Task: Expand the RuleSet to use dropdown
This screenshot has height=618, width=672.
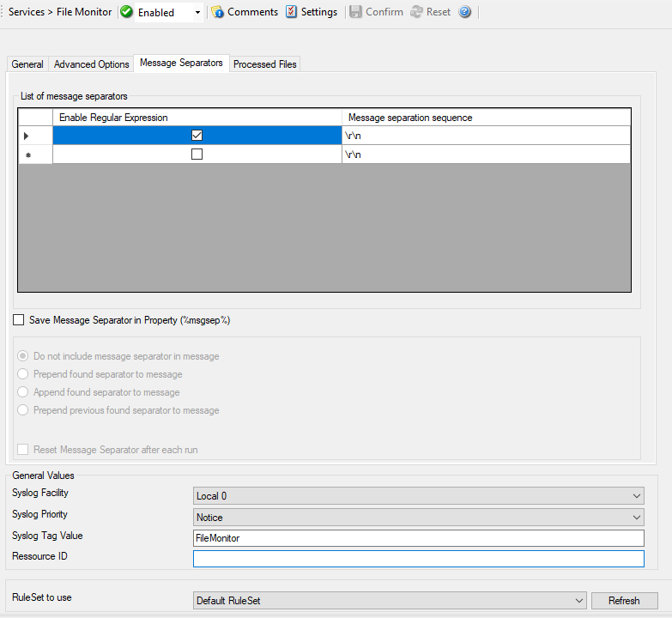Action: (579, 601)
